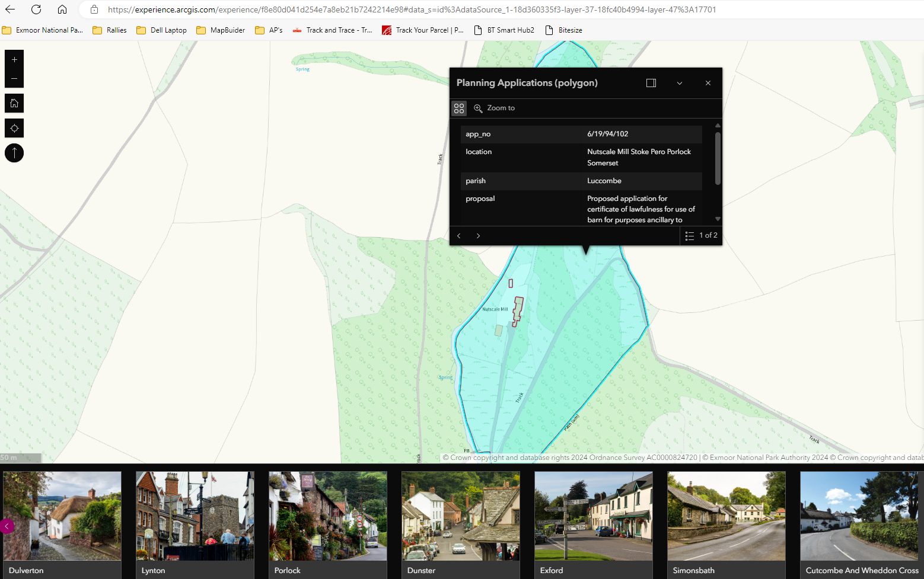Go to the previous feature record
This screenshot has width=924, height=579.
[x=459, y=235]
